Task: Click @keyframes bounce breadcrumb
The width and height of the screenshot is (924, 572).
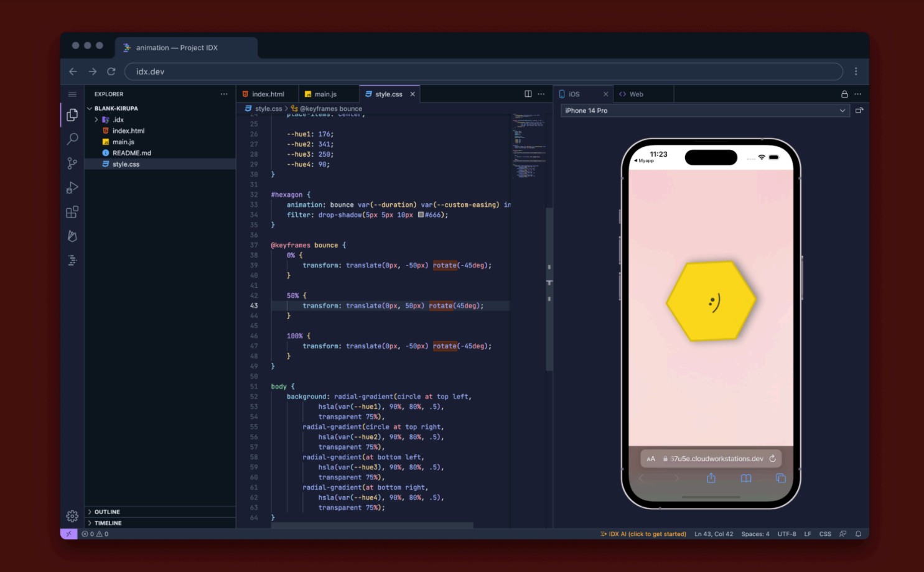Action: (327, 109)
